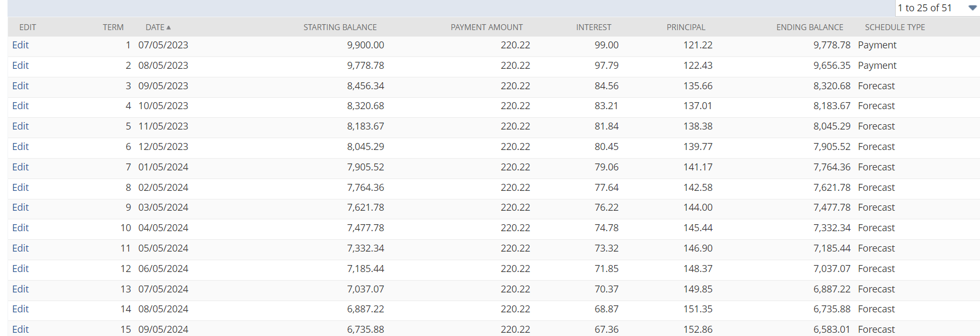Click ending balance 8,045.29 in term 5
This screenshot has width=980, height=336.
(x=832, y=126)
